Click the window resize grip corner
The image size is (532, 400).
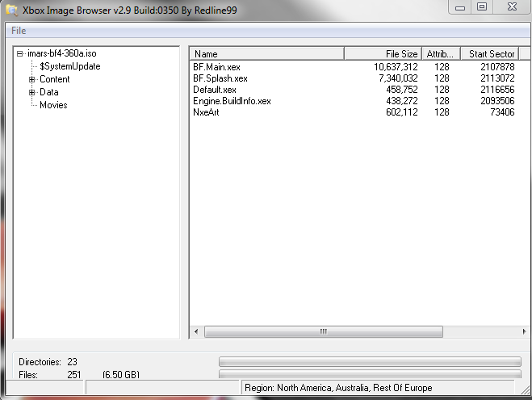pos(526,389)
